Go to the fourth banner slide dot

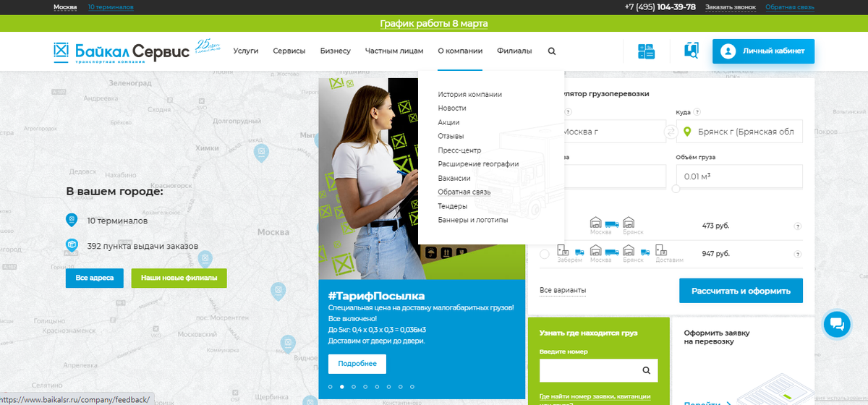coord(365,387)
